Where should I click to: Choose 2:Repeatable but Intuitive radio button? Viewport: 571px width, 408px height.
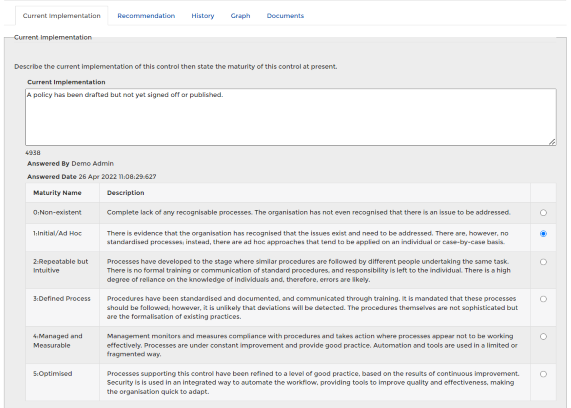pos(543,262)
